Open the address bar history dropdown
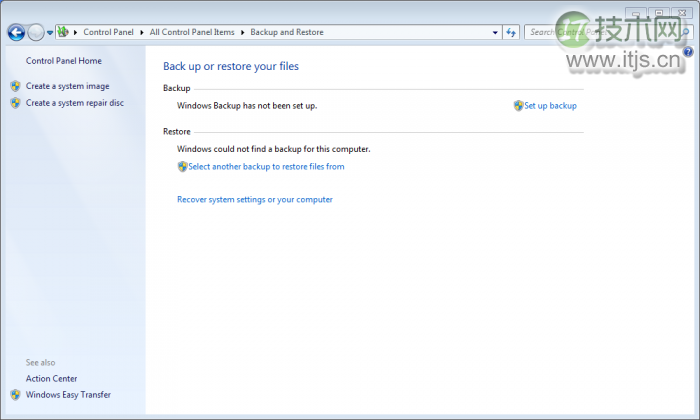Viewport: 700px width, 420px height. tap(495, 32)
